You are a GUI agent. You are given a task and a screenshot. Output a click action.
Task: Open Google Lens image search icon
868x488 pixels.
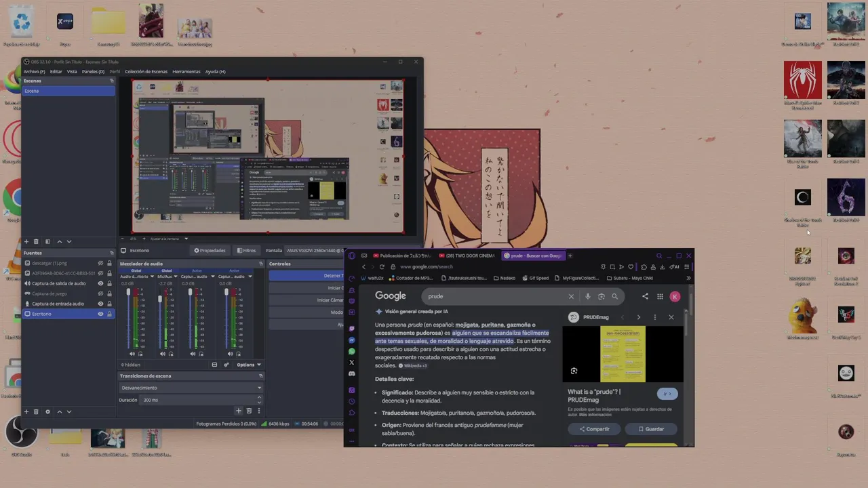[601, 296]
